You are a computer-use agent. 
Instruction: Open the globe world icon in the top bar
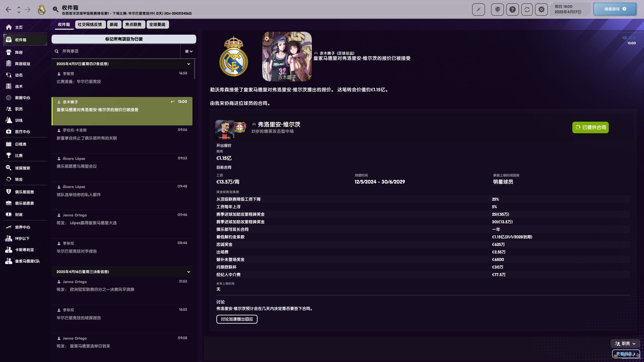click(497, 10)
